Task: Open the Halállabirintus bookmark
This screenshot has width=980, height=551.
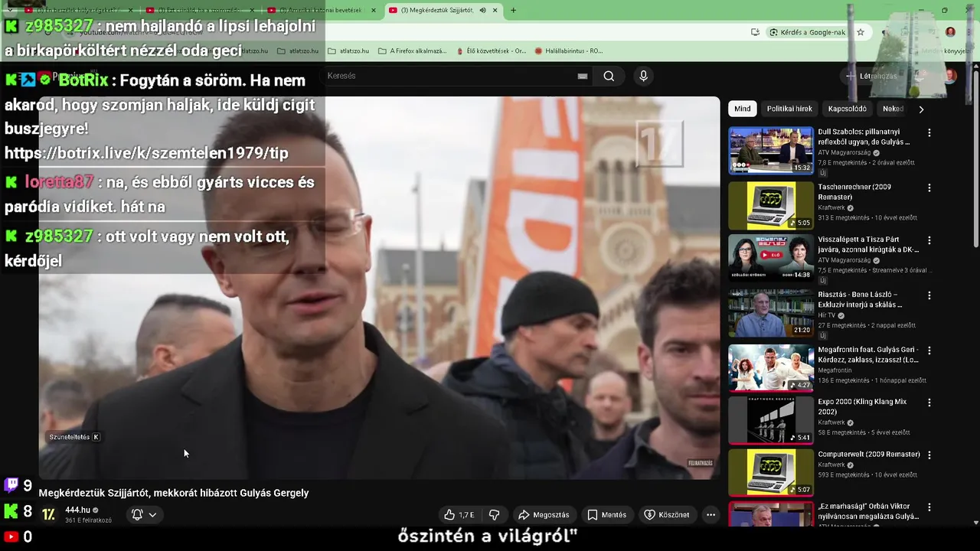Action: [569, 51]
